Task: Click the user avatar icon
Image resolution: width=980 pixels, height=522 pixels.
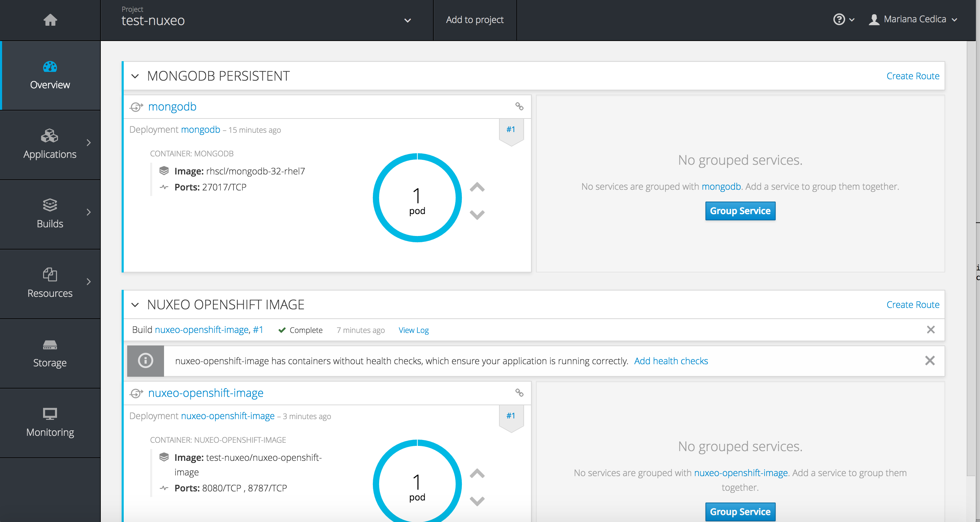Action: tap(874, 19)
